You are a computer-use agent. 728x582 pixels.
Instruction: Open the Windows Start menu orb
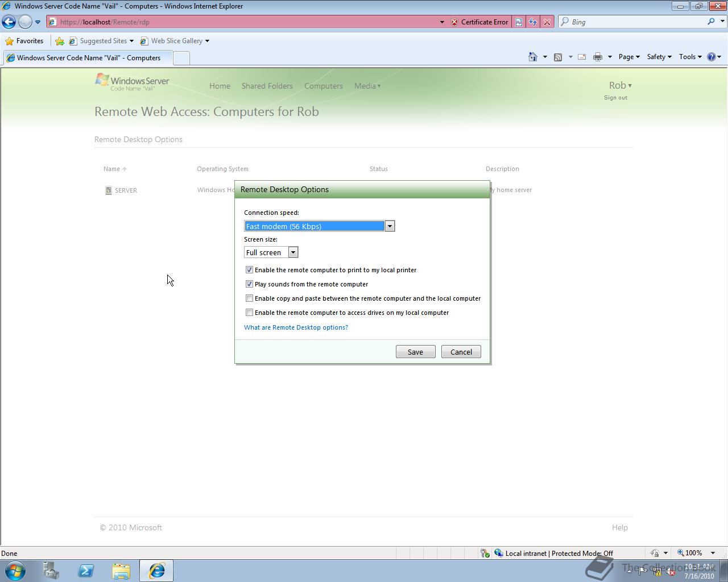[15, 571]
